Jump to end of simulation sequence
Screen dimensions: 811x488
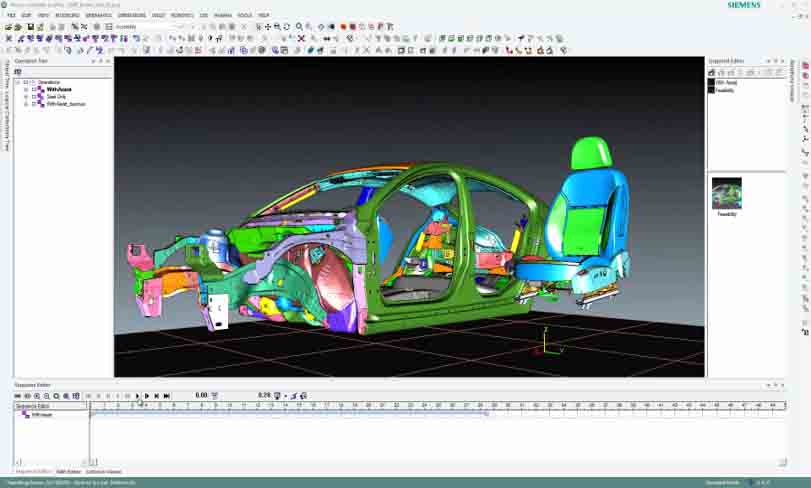[x=167, y=396]
